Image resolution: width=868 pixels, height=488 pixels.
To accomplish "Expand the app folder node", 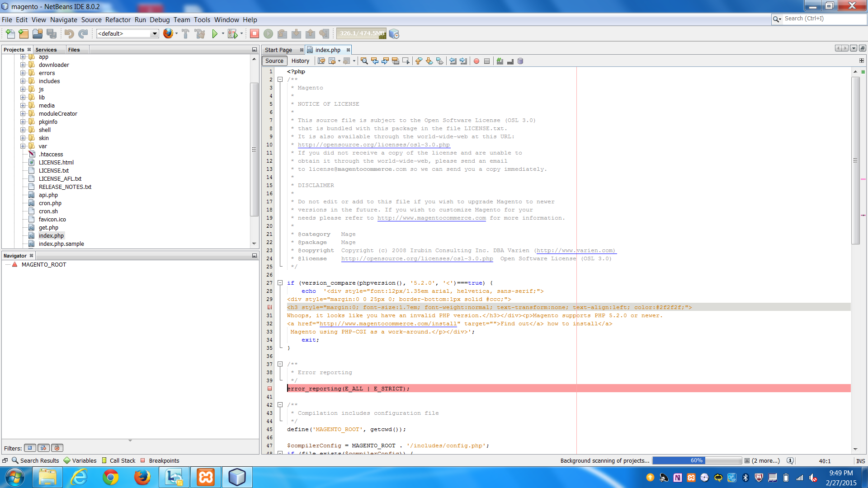I will click(x=23, y=57).
